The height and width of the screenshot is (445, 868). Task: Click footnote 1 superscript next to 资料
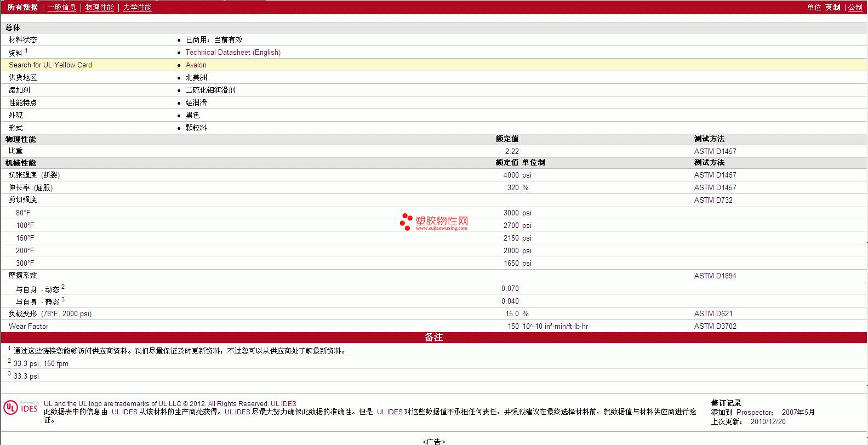pos(26,50)
